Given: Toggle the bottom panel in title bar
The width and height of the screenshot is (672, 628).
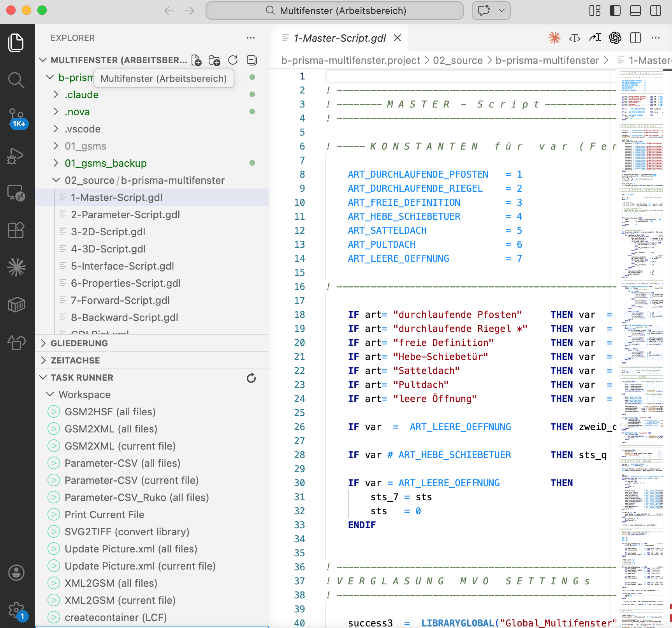Looking at the screenshot, I should click(635, 11).
